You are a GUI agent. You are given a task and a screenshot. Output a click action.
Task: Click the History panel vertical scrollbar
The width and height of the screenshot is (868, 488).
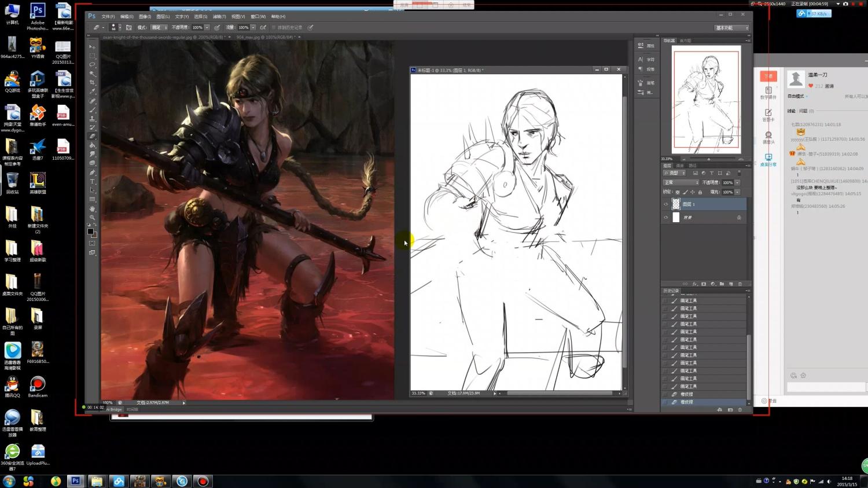[x=749, y=368]
